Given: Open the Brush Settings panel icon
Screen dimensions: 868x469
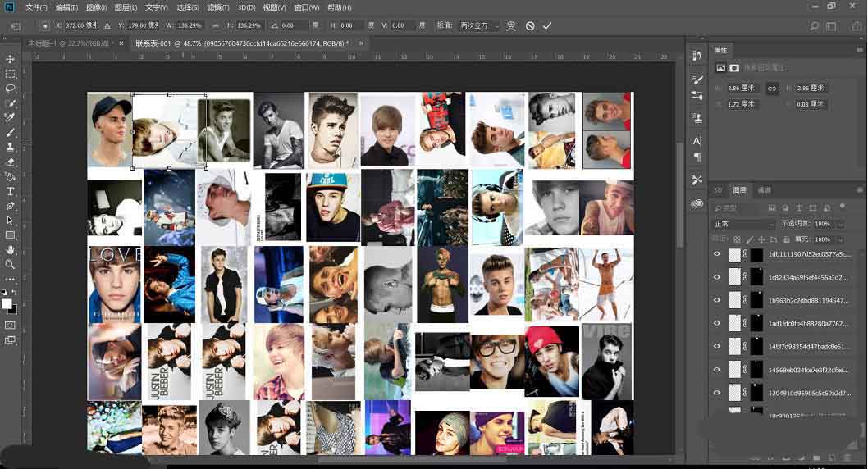Looking at the screenshot, I should pos(697,80).
